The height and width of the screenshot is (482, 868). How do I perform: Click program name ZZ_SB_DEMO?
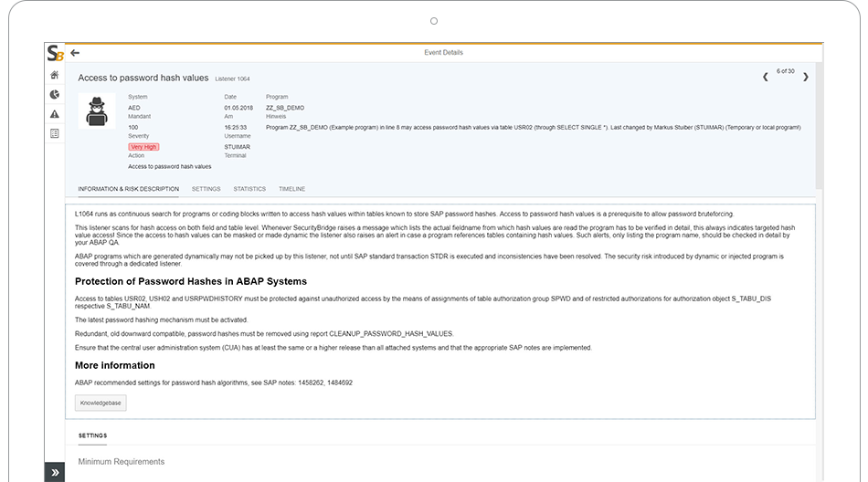tap(285, 108)
